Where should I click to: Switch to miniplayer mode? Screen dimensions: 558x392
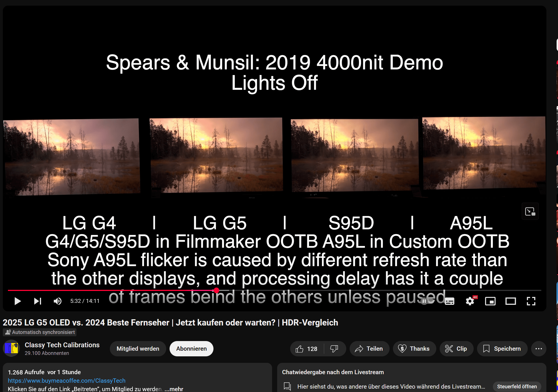[x=490, y=301]
